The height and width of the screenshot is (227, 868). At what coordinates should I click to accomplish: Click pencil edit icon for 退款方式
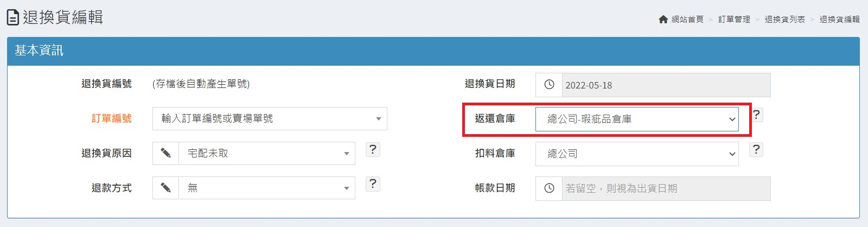tap(166, 188)
